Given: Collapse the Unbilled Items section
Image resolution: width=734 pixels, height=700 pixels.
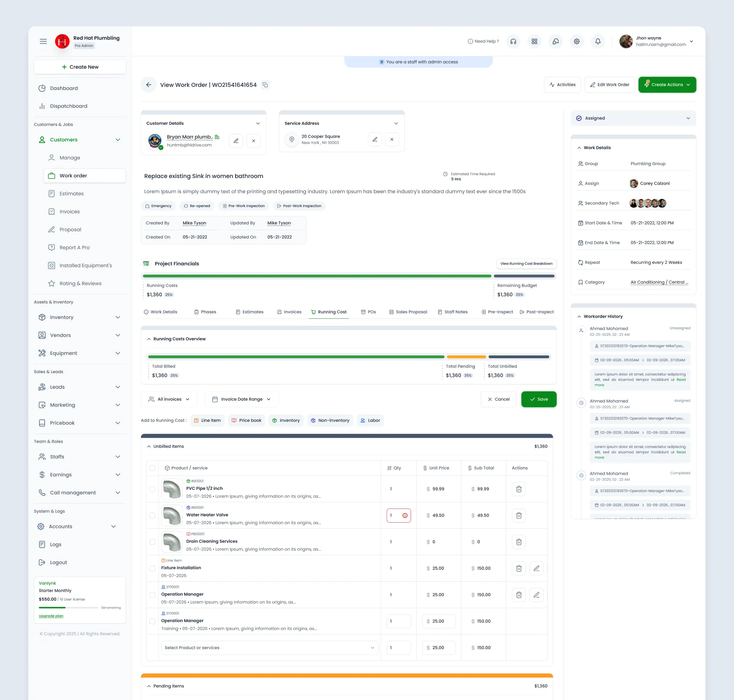Looking at the screenshot, I should tap(149, 447).
